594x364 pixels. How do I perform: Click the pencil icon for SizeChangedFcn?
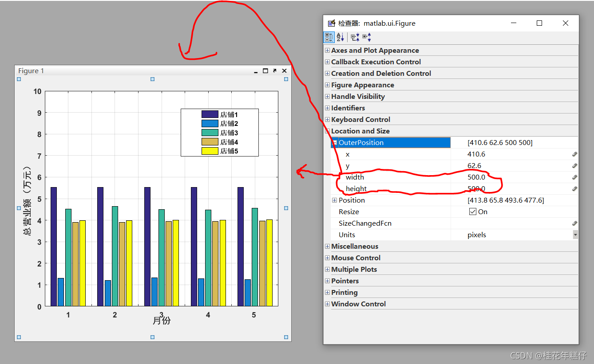574,223
